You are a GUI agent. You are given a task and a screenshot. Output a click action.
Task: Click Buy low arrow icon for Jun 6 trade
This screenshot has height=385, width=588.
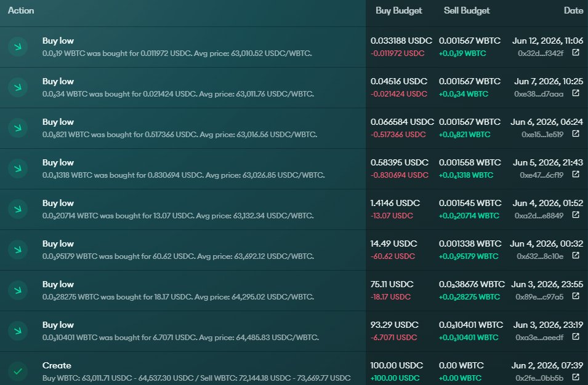[18, 128]
